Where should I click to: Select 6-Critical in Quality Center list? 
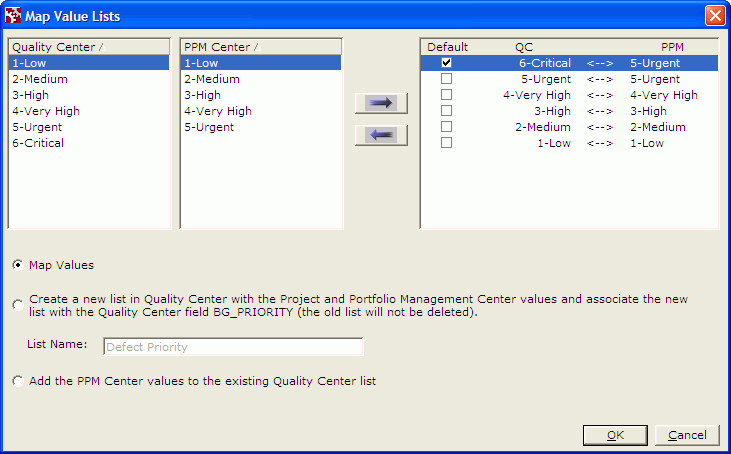38,143
